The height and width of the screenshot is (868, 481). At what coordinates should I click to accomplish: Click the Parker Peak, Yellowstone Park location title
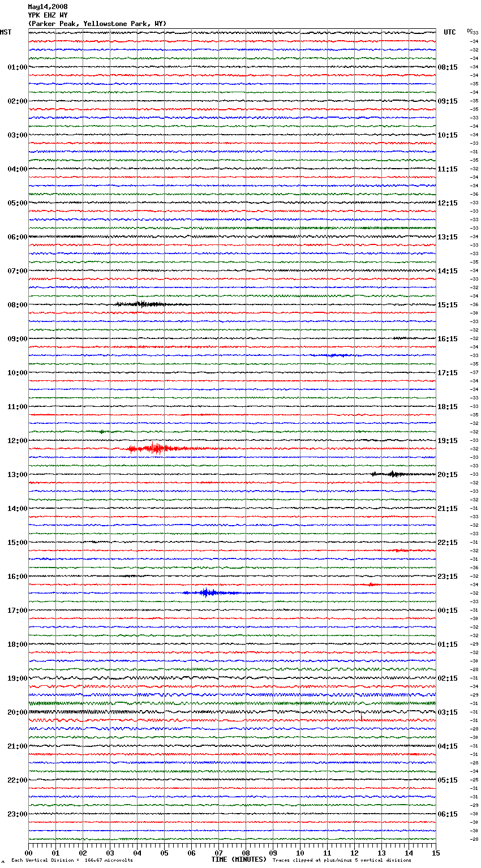(x=97, y=24)
